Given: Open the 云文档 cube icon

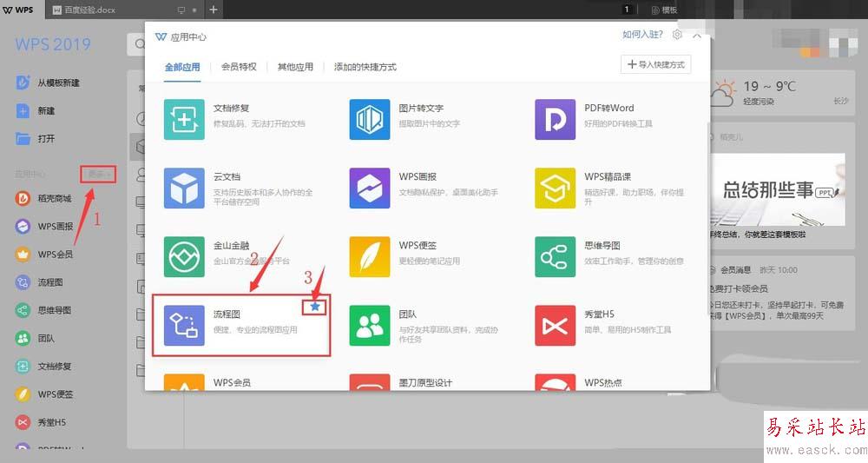Looking at the screenshot, I should pos(184,189).
